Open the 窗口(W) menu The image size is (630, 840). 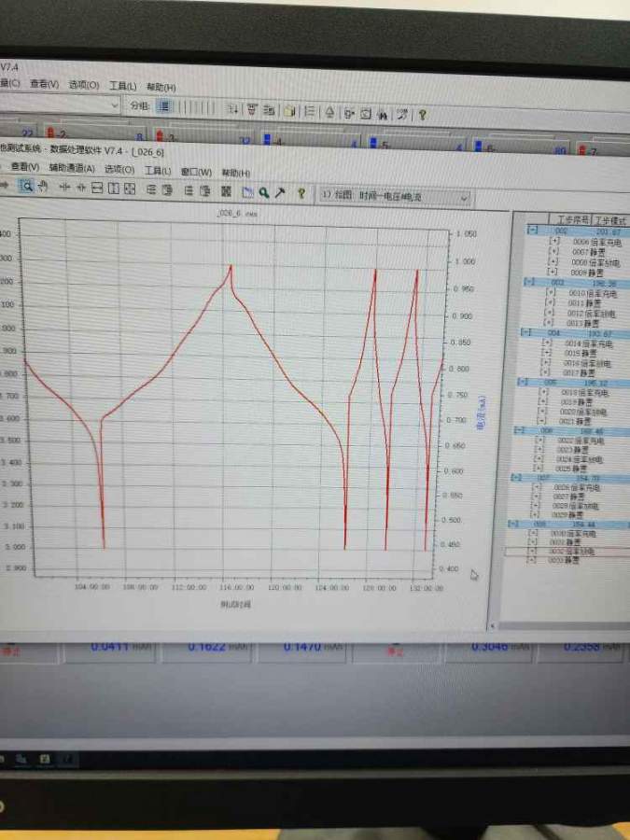point(196,172)
